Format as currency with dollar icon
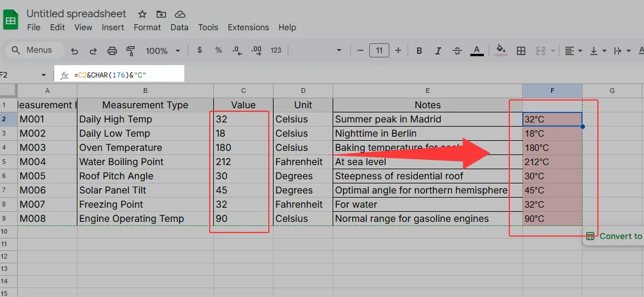644x297 pixels. click(x=200, y=51)
